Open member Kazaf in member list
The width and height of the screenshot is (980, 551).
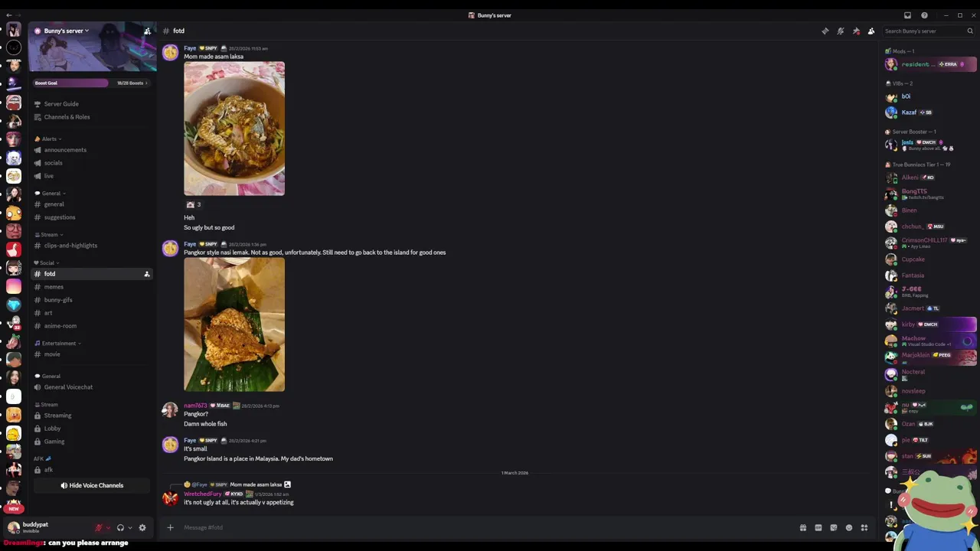point(909,112)
